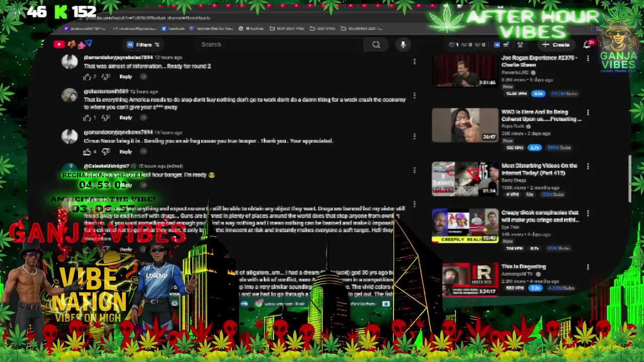Open options menu for CelesteMidnight comment
The width and height of the screenshot is (644, 362).
point(414,170)
